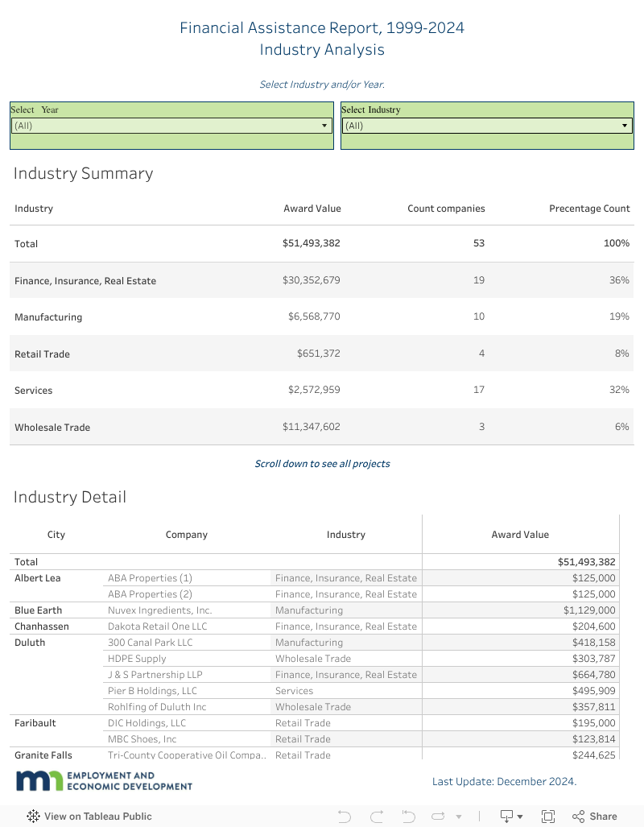
Task: Click the Refresh data icon
Action: (x=440, y=816)
